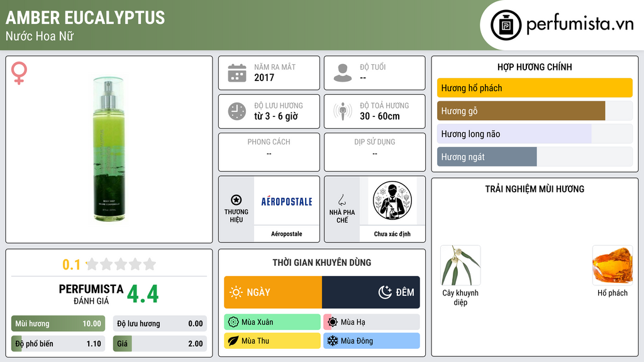The height and width of the screenshot is (362, 644).
Task: Click the Mùa Thu season chip
Action: pyautogui.click(x=272, y=341)
